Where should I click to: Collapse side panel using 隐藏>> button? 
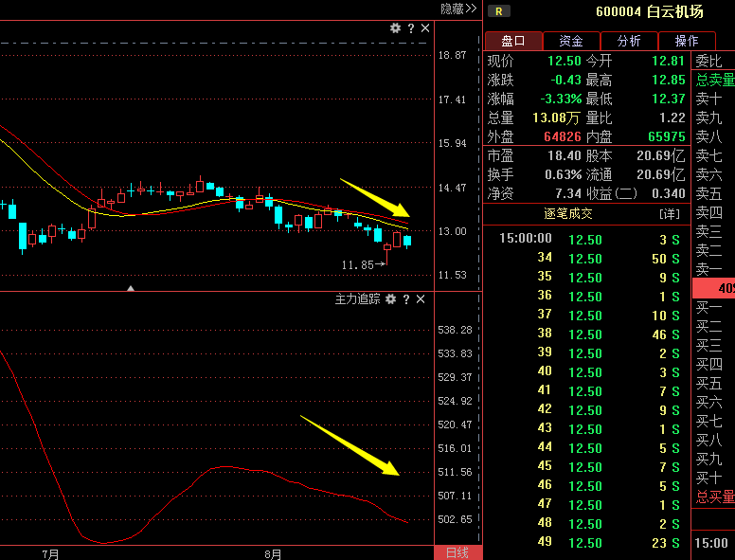458,9
